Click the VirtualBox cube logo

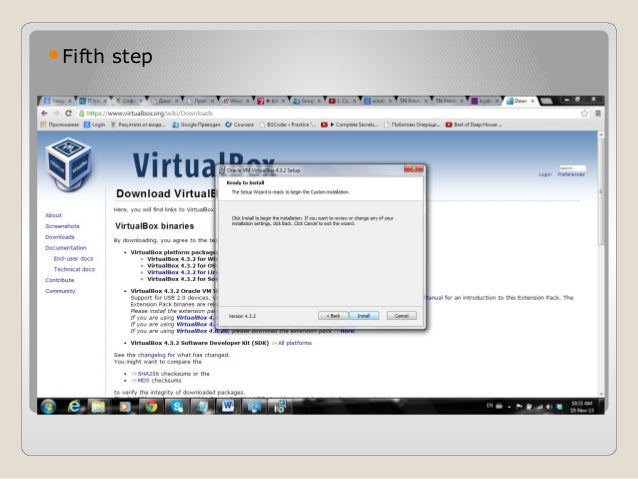[68, 164]
